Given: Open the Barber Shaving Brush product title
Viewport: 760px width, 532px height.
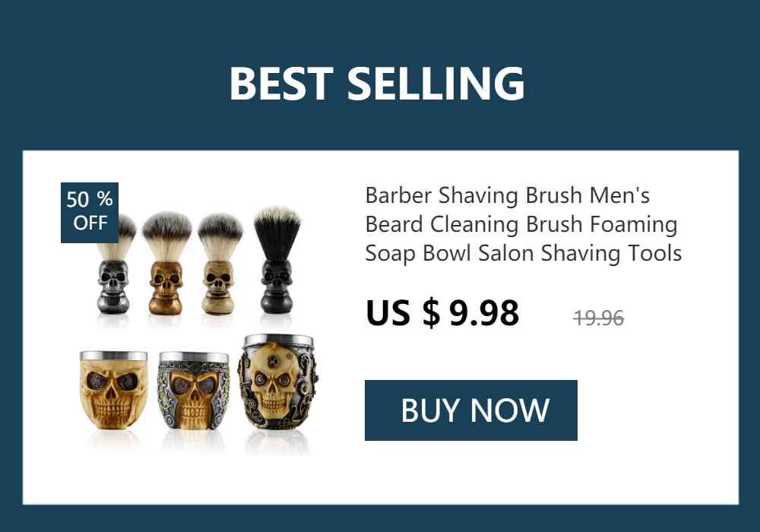Looking at the screenshot, I should pos(524,224).
